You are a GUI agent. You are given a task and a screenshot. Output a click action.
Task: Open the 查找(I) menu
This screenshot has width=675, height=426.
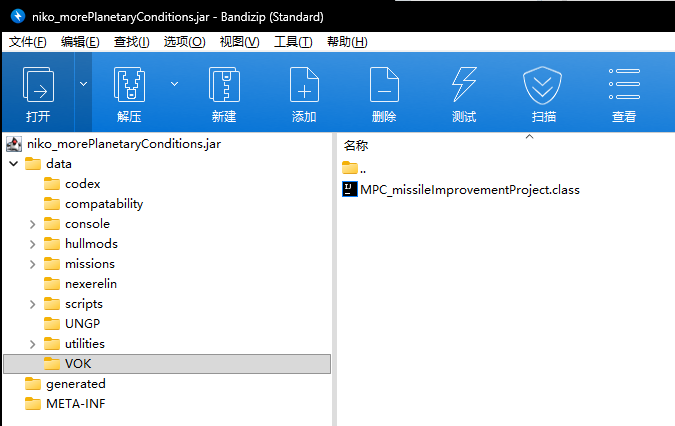point(132,42)
